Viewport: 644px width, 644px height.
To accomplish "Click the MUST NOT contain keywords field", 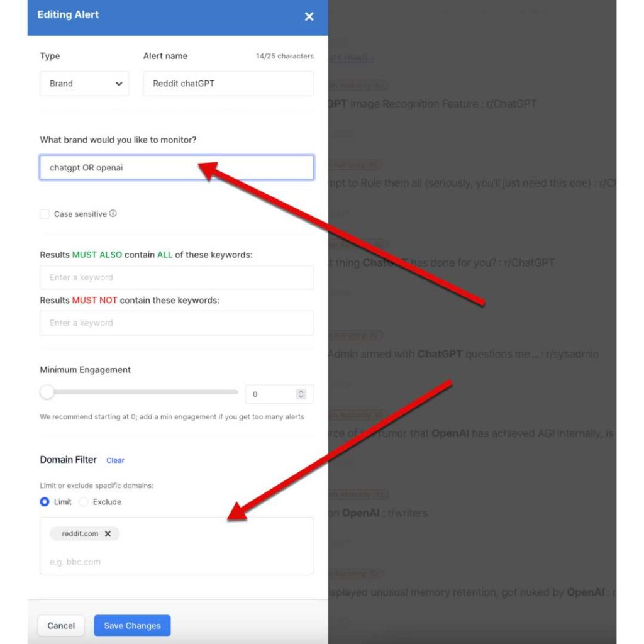I will (177, 323).
